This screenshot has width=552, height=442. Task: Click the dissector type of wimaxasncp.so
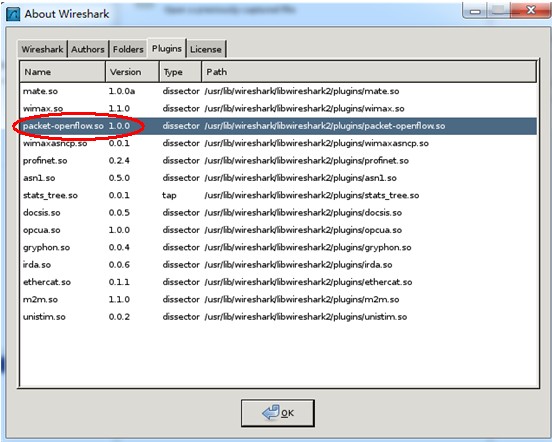pos(181,143)
